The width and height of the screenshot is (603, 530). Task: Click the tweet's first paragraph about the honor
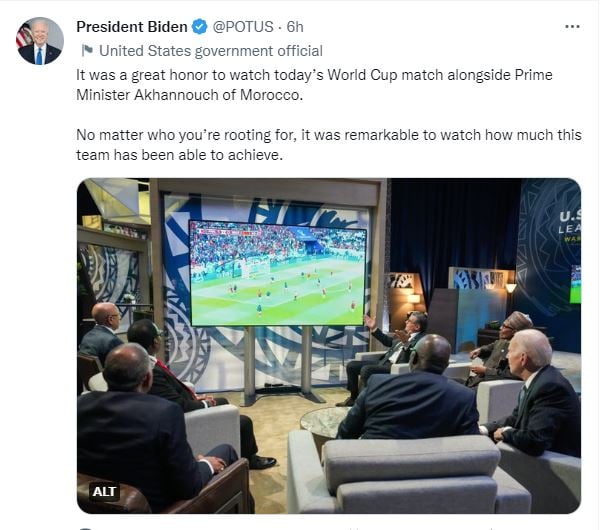click(314, 85)
